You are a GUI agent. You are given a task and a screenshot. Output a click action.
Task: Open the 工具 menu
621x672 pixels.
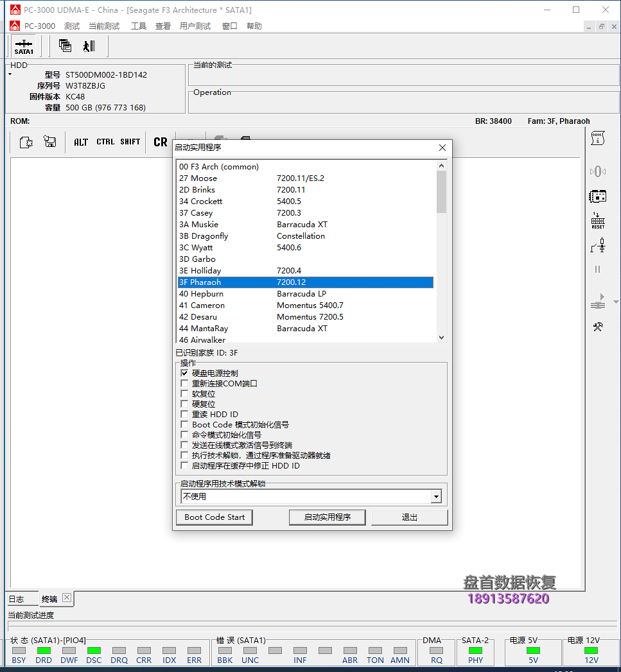click(139, 26)
